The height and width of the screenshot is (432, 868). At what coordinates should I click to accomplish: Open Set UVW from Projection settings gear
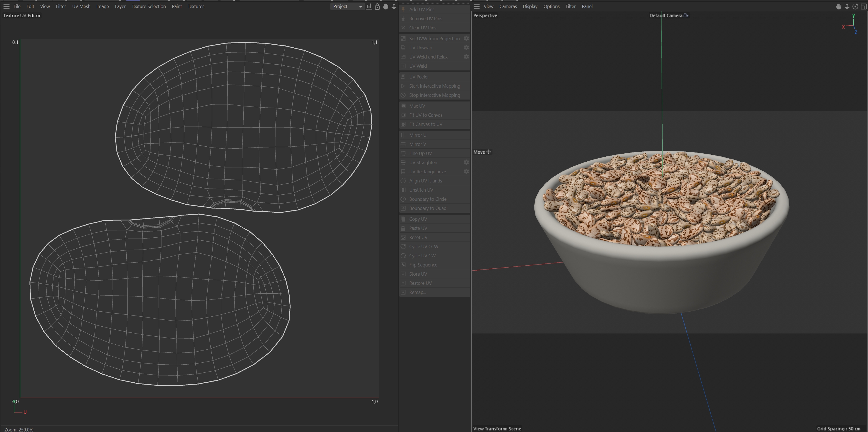click(x=466, y=39)
